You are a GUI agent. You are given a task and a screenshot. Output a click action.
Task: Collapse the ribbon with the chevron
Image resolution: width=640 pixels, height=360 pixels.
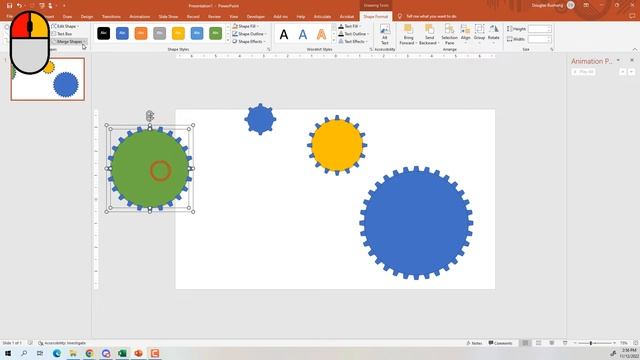point(635,49)
